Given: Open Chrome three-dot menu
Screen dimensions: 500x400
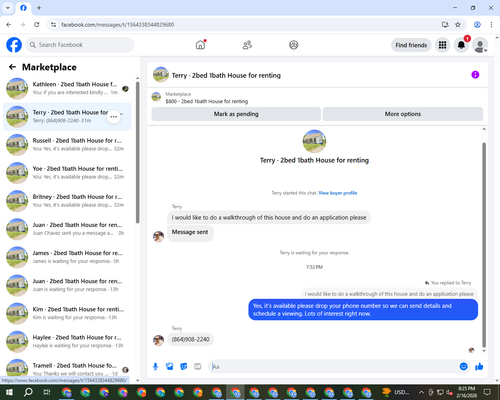Looking at the screenshot, I should (491, 25).
